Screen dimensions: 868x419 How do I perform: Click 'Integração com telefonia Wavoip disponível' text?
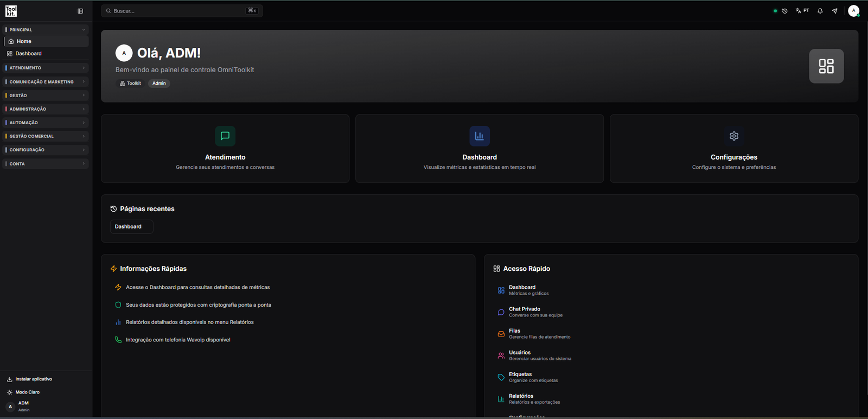pos(178,340)
